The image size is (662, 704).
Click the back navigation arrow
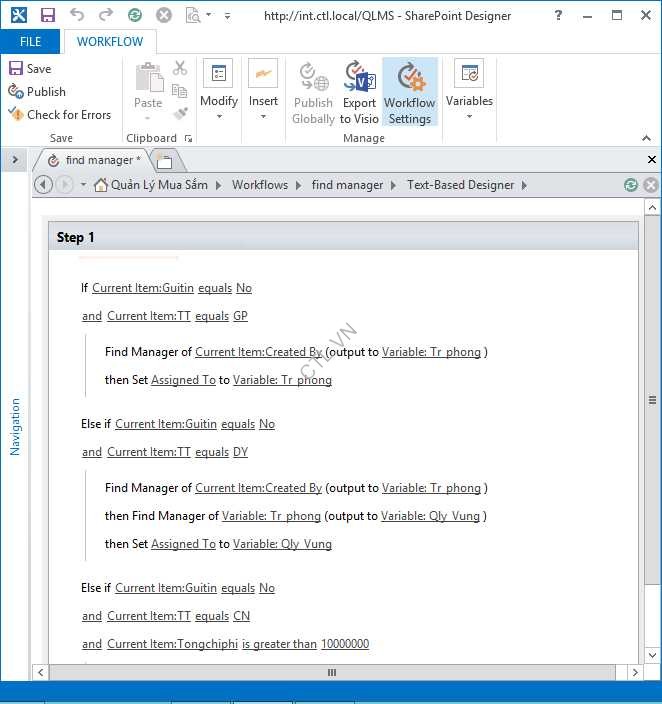(x=43, y=185)
